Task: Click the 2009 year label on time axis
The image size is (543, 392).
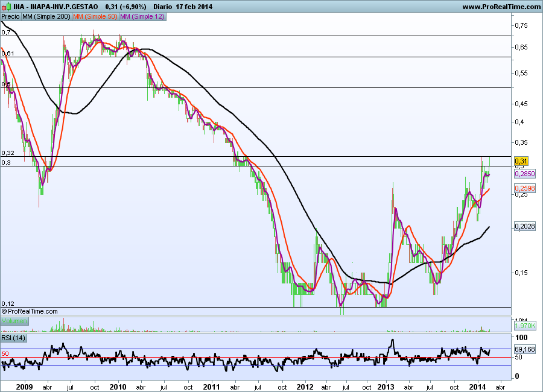Action: 24,387
